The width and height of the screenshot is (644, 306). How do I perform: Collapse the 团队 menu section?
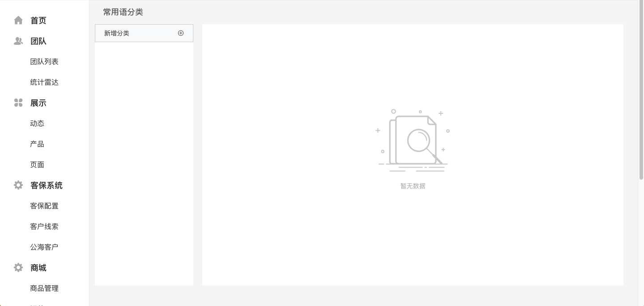(38, 41)
